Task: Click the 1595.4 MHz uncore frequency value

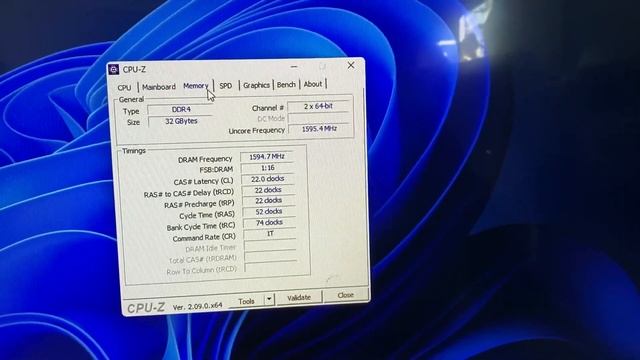Action: tap(319, 129)
